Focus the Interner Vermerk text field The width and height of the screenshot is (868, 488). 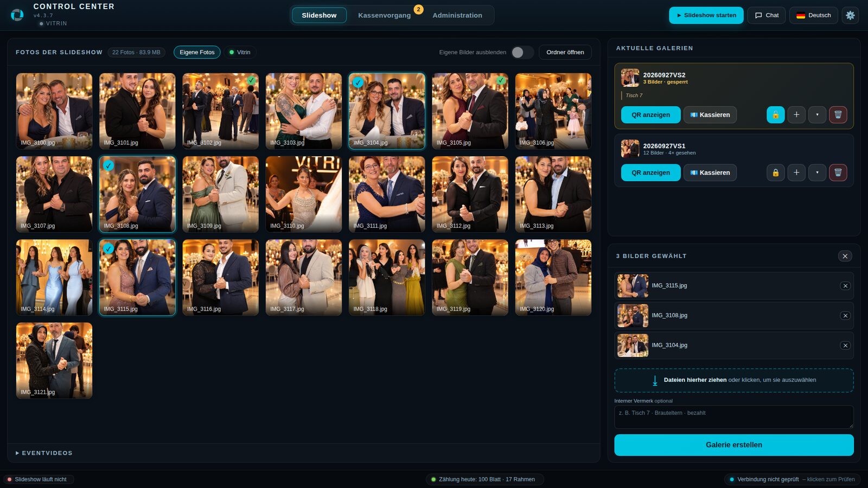click(734, 417)
